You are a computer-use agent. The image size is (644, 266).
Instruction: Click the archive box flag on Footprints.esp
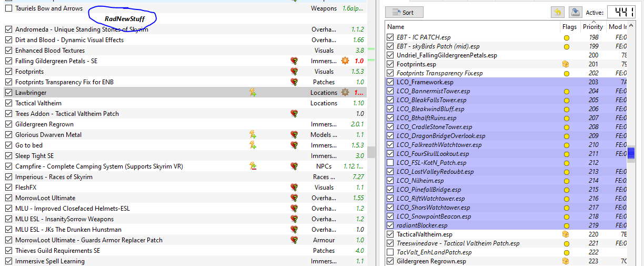click(566, 64)
